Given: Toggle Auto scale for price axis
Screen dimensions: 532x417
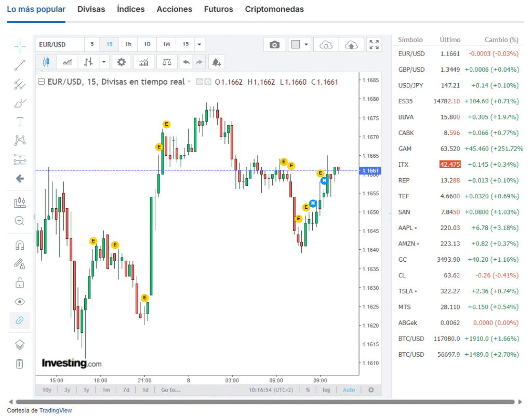Looking at the screenshot, I should click(349, 390).
